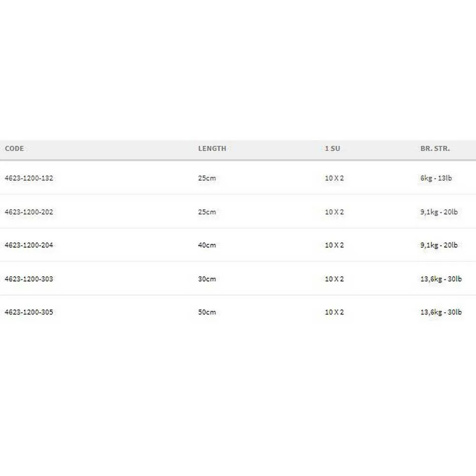Click the LENGTH column header
The image size is (476, 476).
tap(212, 149)
